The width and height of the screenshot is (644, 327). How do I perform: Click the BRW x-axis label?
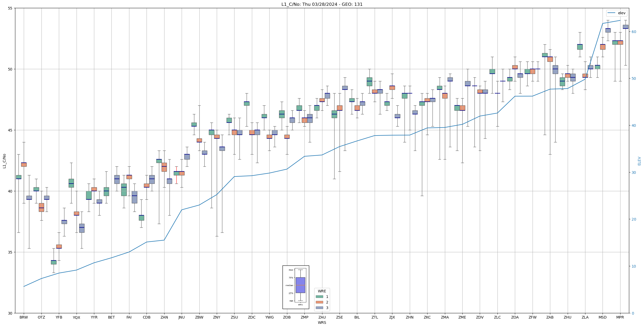24,317
